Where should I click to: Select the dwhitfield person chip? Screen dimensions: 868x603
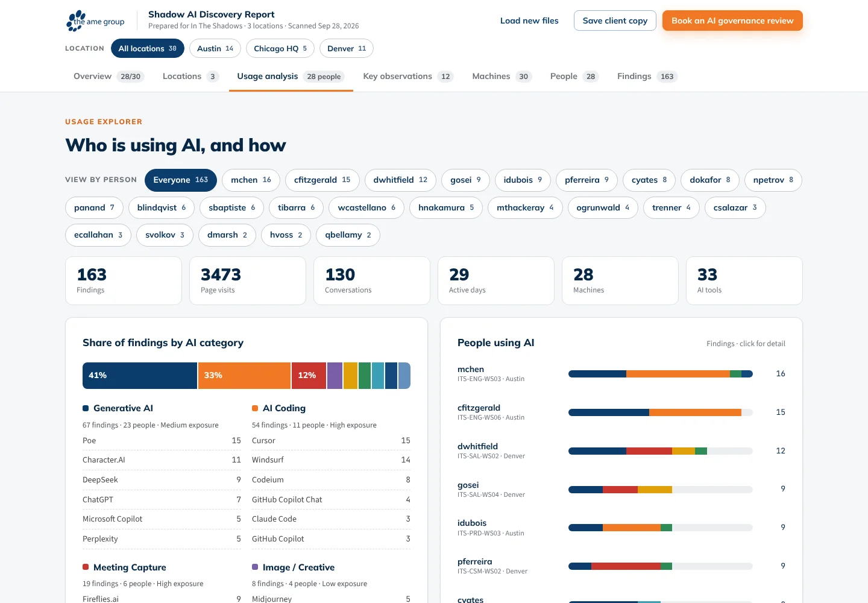[400, 180]
